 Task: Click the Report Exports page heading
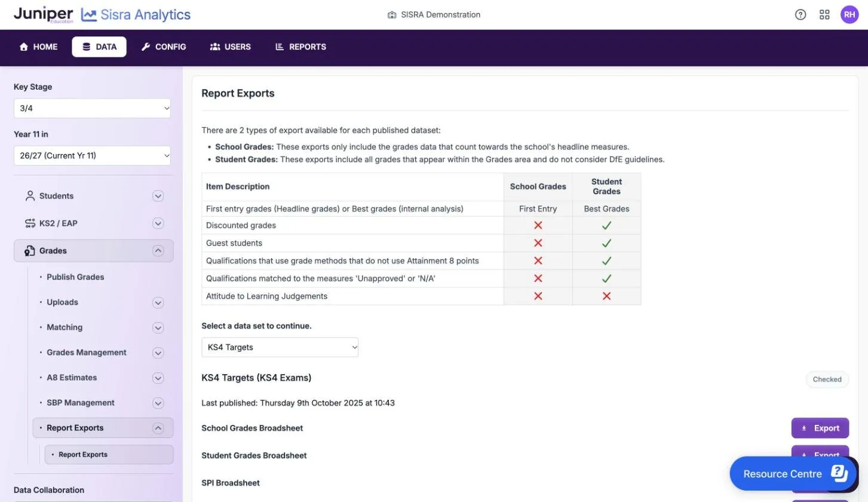coord(238,93)
